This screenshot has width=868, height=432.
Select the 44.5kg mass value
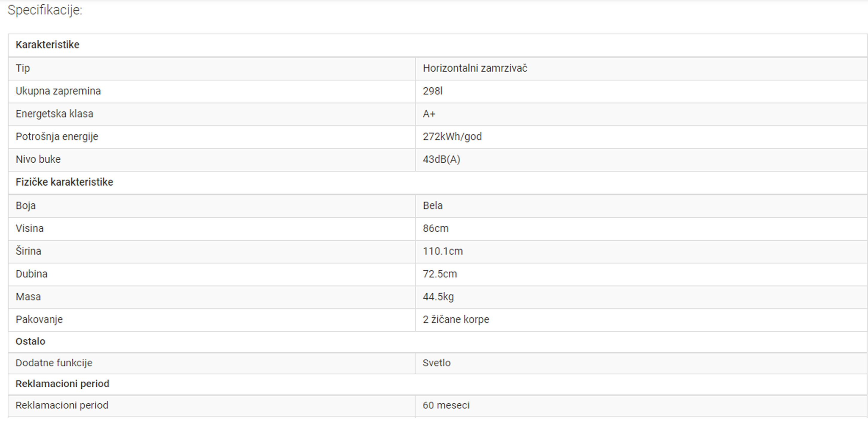coord(438,297)
